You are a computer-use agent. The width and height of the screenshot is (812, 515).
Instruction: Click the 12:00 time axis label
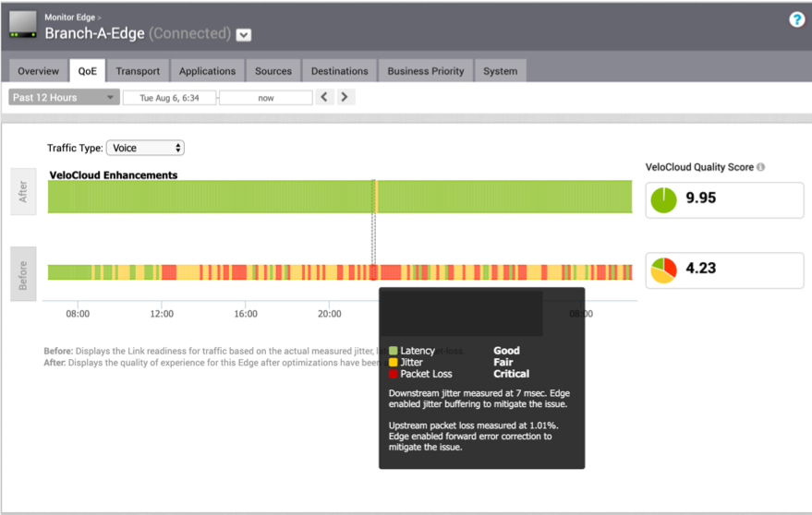click(x=162, y=314)
